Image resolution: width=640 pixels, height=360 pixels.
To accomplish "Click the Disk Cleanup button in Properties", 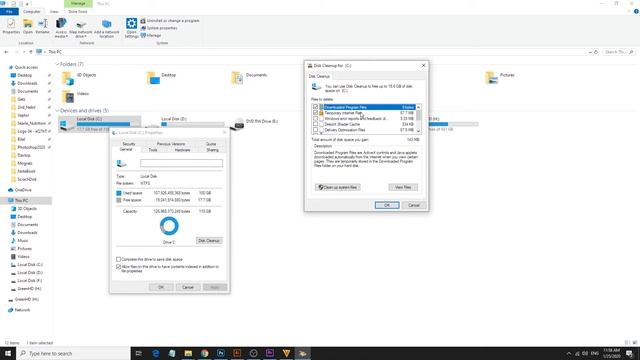I will (x=209, y=241).
